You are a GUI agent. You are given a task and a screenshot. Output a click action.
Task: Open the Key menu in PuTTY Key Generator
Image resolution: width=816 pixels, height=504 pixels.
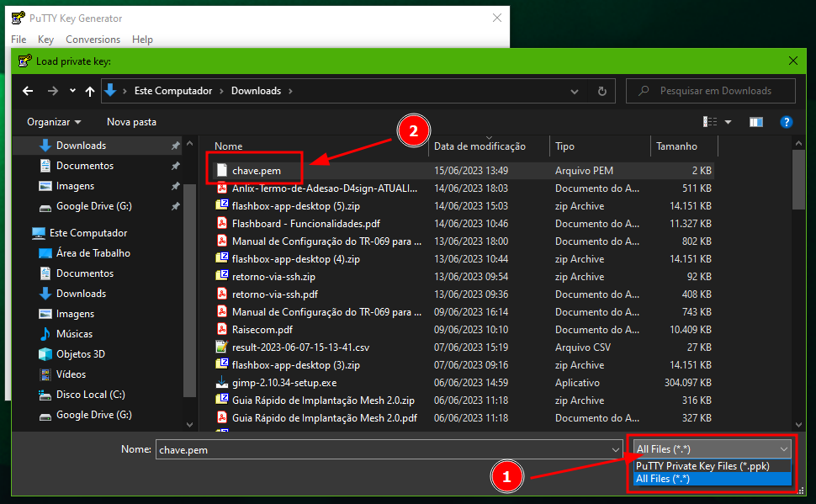45,40
